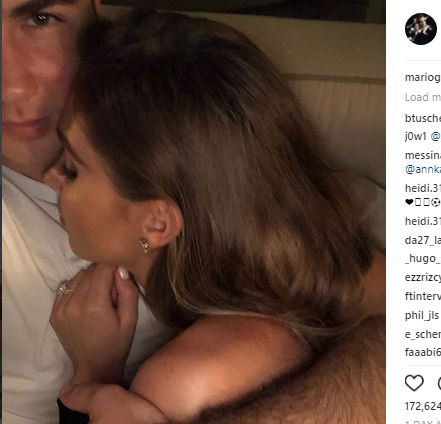Load more comments via Load m link

[x=423, y=97]
